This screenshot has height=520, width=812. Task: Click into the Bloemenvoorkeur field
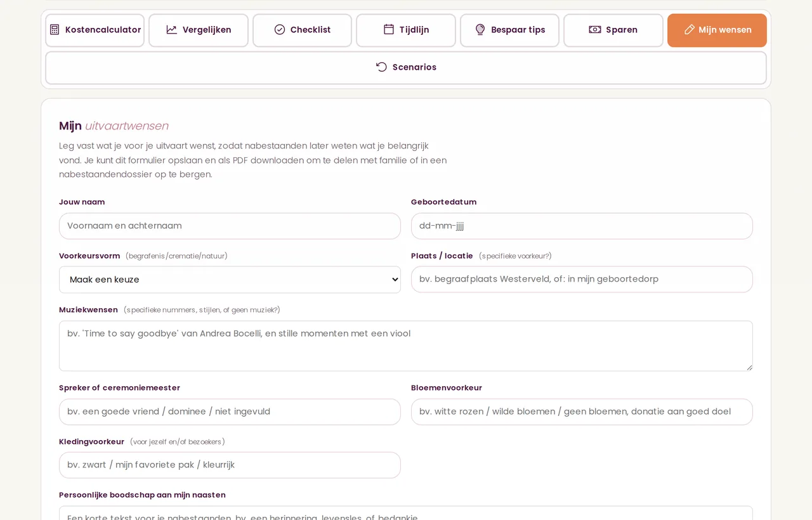(582, 412)
